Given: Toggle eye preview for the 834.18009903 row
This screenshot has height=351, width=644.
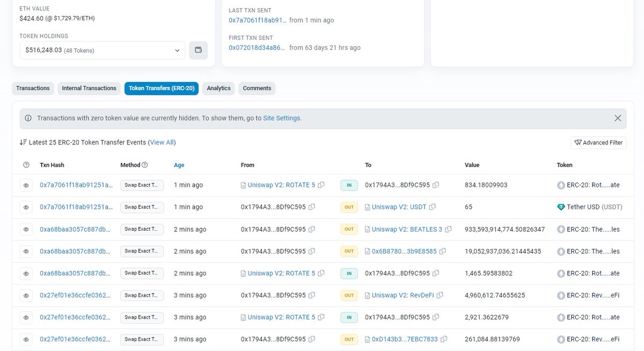Looking at the screenshot, I should pos(26,185).
